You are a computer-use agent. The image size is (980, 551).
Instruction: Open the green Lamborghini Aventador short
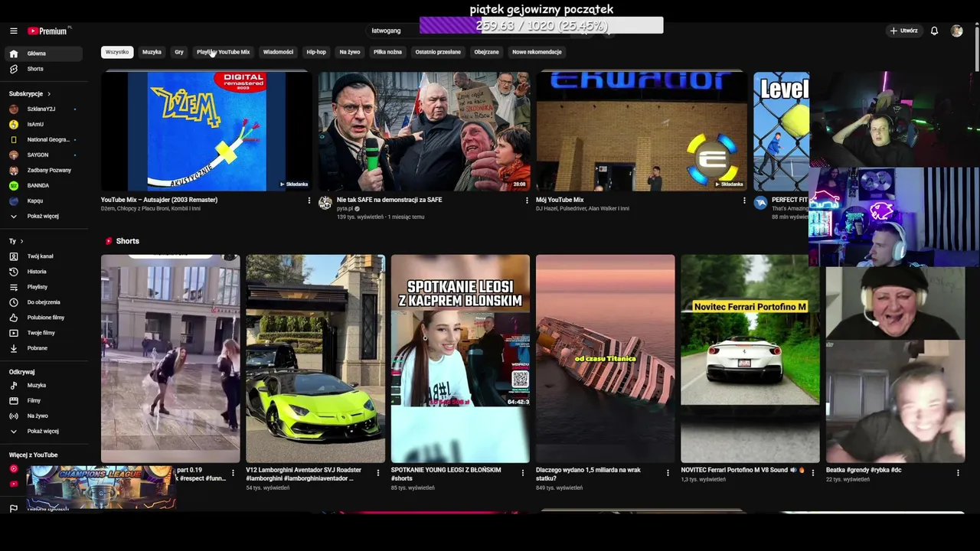coord(315,358)
